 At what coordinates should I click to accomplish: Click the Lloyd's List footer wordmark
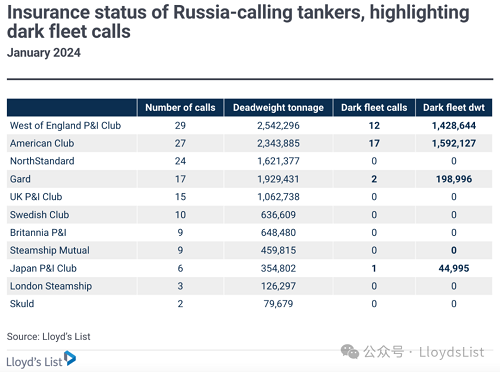(x=34, y=362)
